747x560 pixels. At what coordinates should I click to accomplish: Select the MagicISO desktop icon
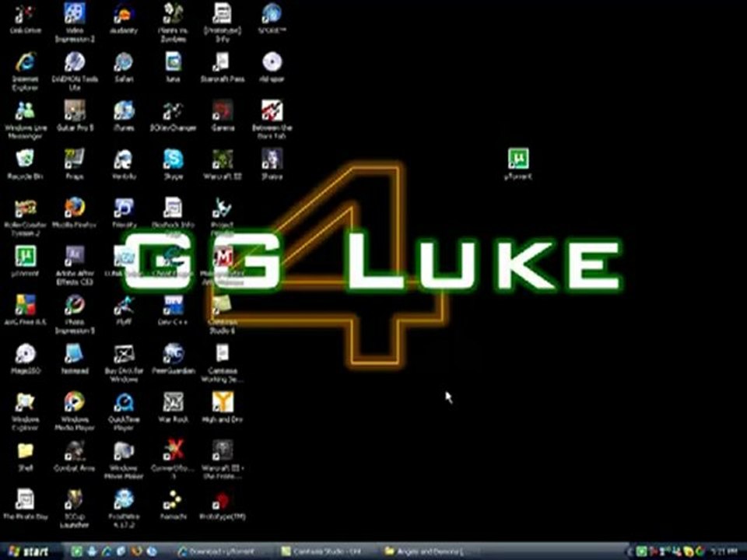tap(25, 359)
